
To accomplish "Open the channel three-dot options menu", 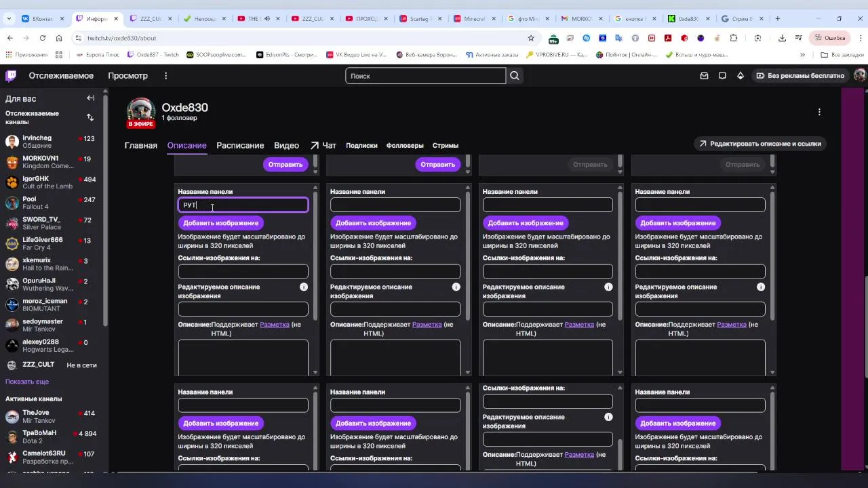I will [x=819, y=112].
